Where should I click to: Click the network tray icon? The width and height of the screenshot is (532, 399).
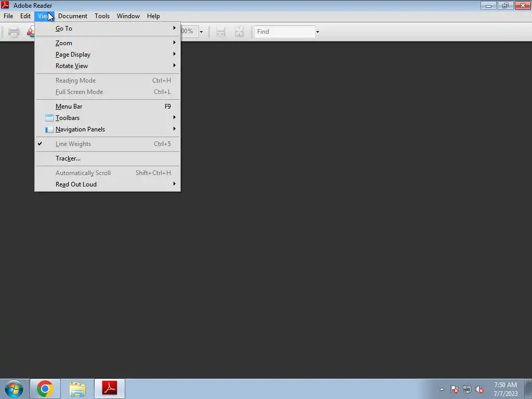[x=467, y=389]
